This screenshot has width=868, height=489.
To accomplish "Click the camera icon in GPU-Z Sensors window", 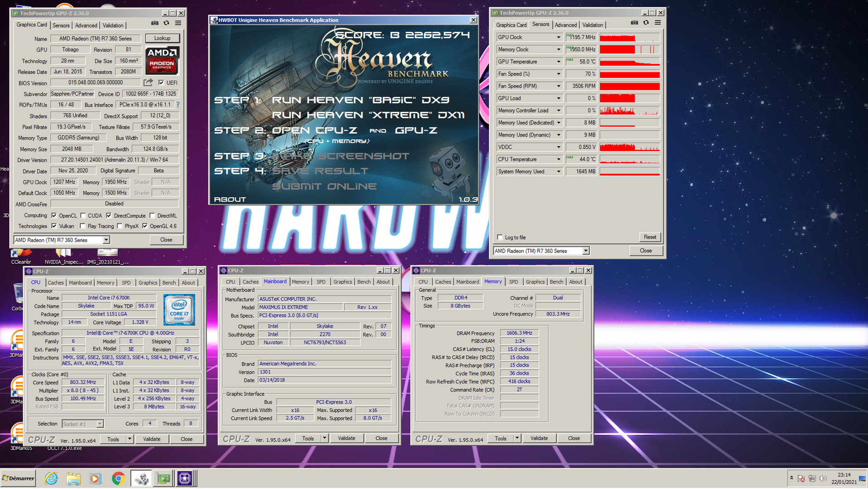I will [634, 23].
